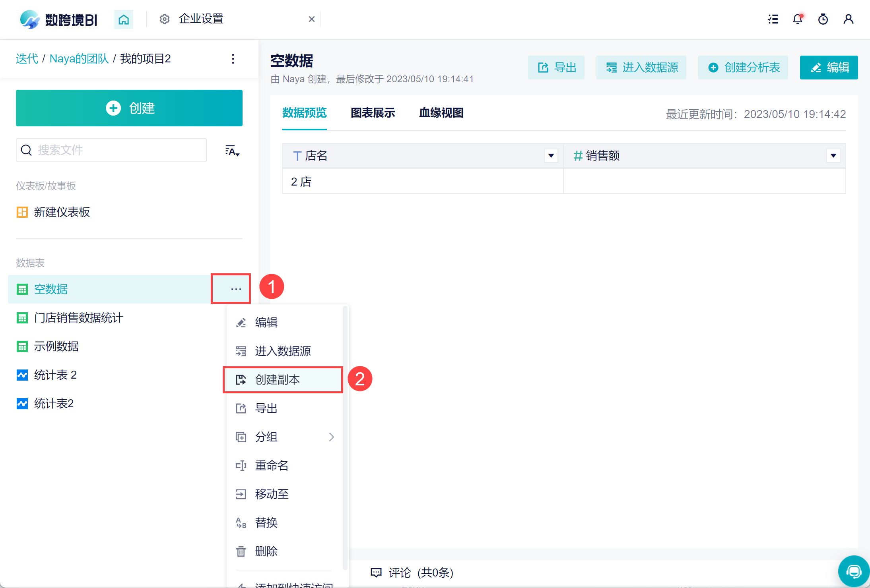Click the timer clock icon in header
This screenshot has height=588, width=870.
(x=823, y=19)
